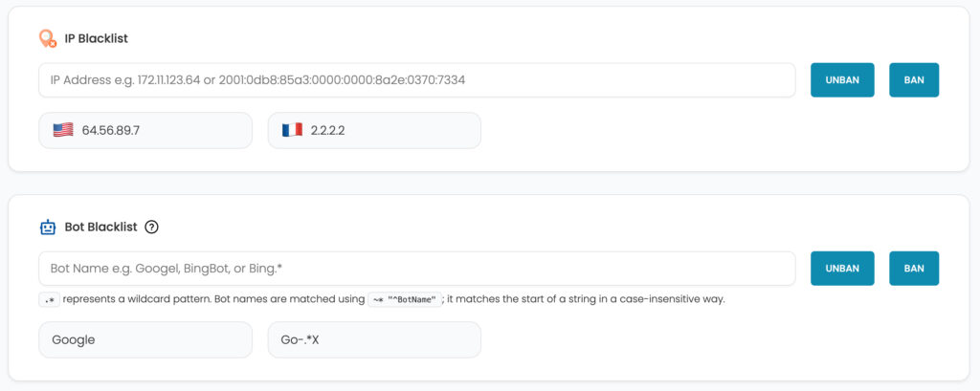
Task: Select the banned IP 2.2.2.2 text
Action: click(328, 130)
